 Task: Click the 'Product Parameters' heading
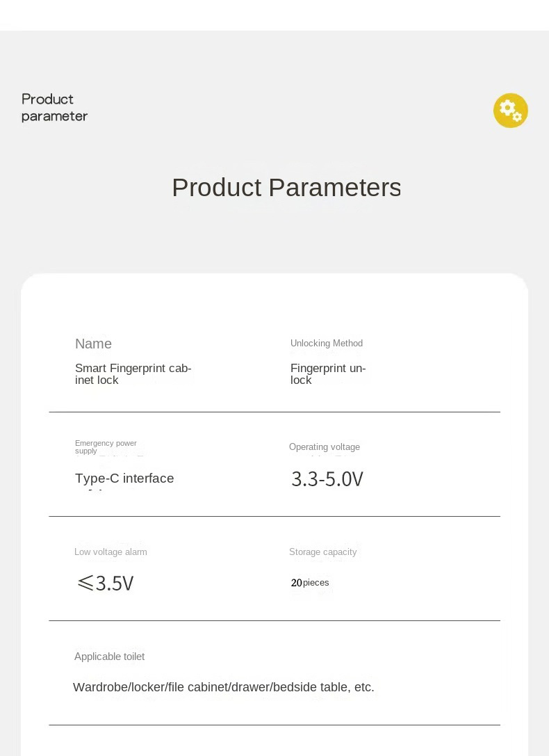click(x=286, y=188)
